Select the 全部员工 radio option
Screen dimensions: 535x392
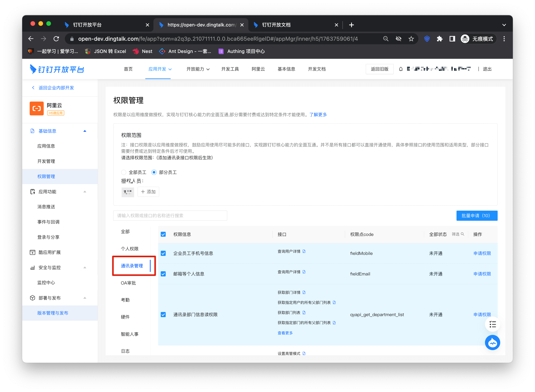tap(124, 172)
